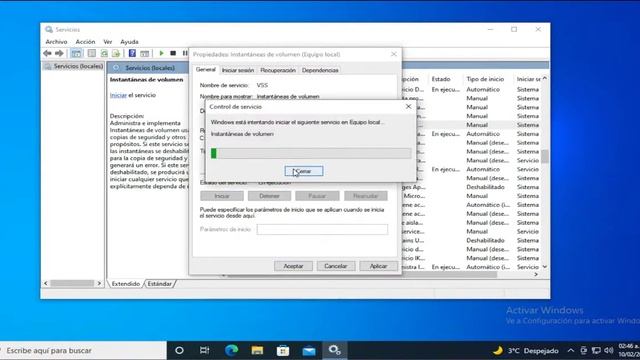The width and height of the screenshot is (640, 360).
Task: Open Cortana circle on the taskbar
Action: coord(179,350)
